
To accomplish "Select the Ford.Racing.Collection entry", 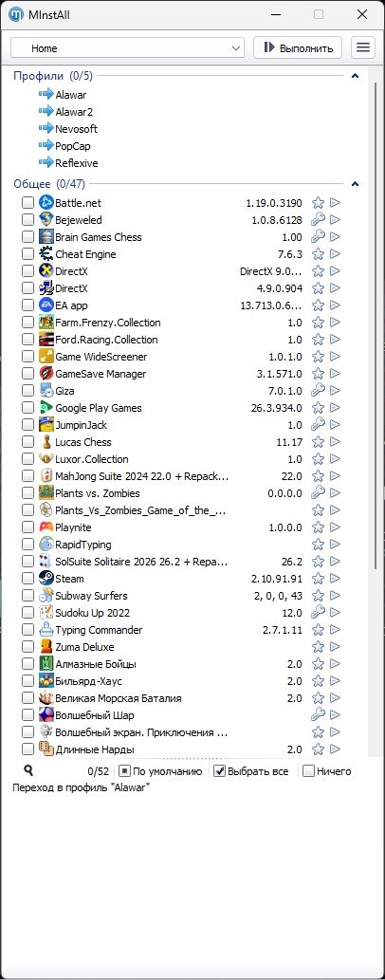I will (x=106, y=340).
